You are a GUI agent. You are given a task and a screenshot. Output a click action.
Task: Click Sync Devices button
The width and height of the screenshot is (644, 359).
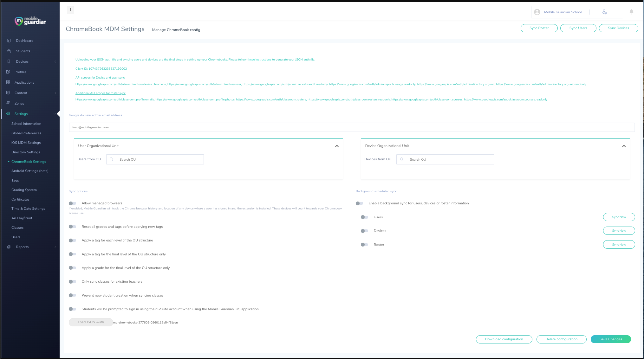coord(618,28)
